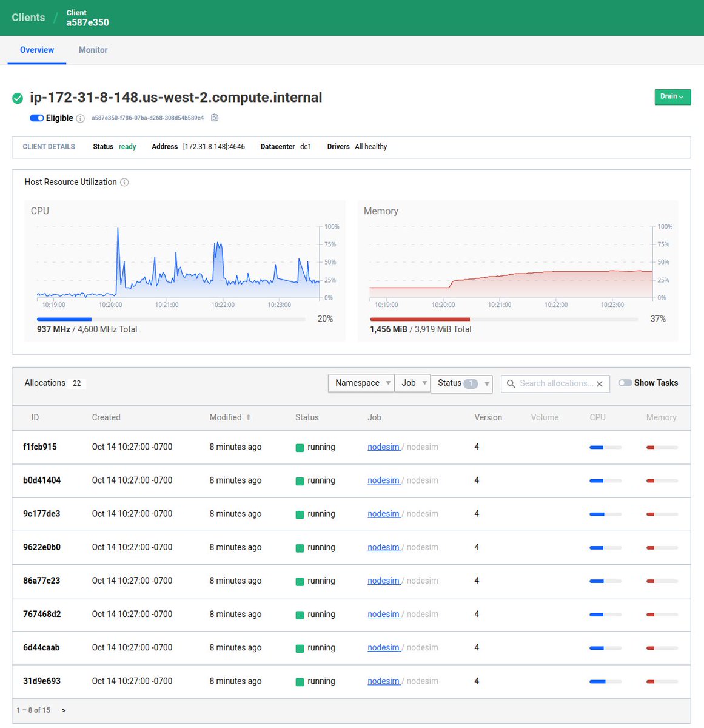Image resolution: width=704 pixels, height=728 pixels.
Task: Click the full client UUID text
Action: click(148, 118)
